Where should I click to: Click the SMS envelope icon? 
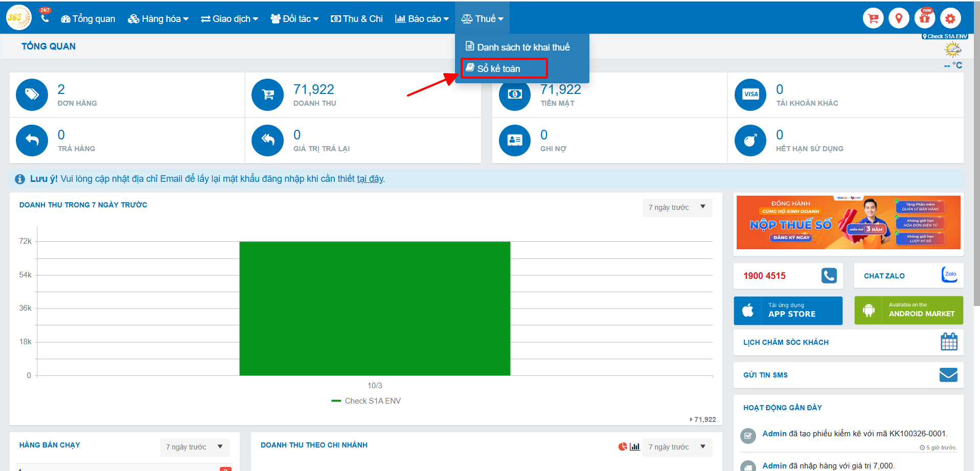948,374
